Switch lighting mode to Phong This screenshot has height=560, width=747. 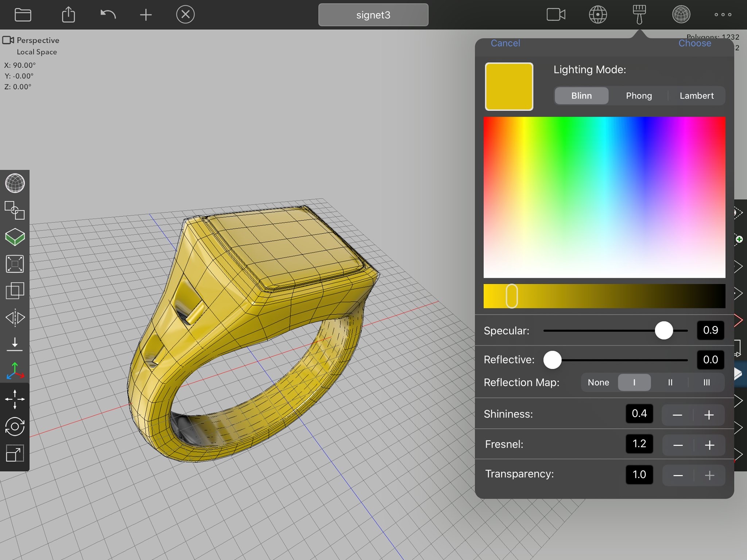[x=639, y=96]
